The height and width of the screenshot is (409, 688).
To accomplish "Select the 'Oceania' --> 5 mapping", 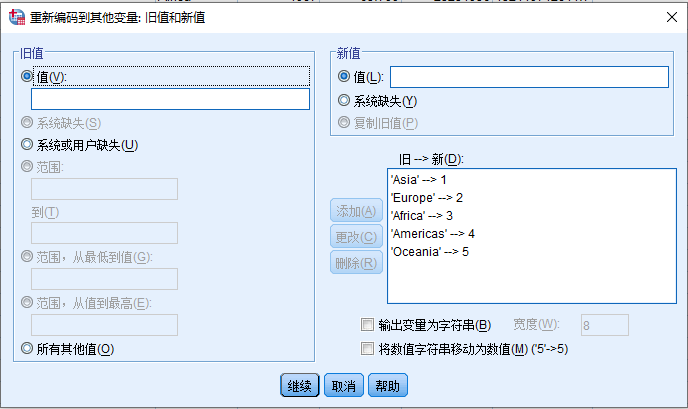I will coord(430,252).
